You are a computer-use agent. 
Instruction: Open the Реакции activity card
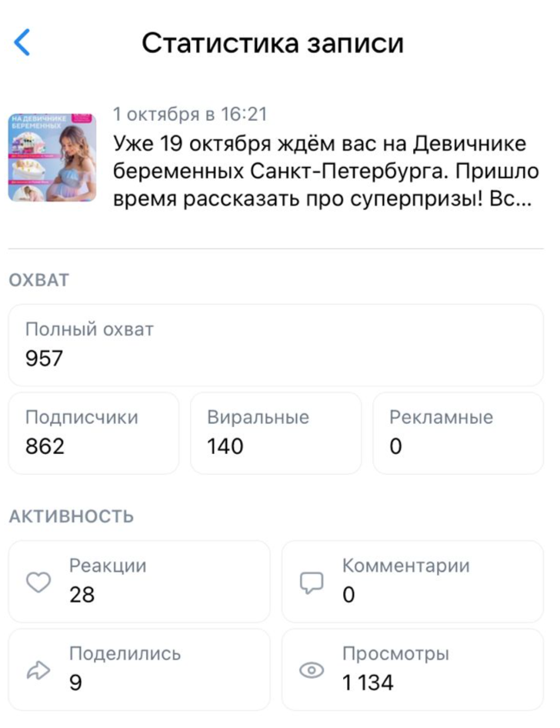tap(139, 581)
